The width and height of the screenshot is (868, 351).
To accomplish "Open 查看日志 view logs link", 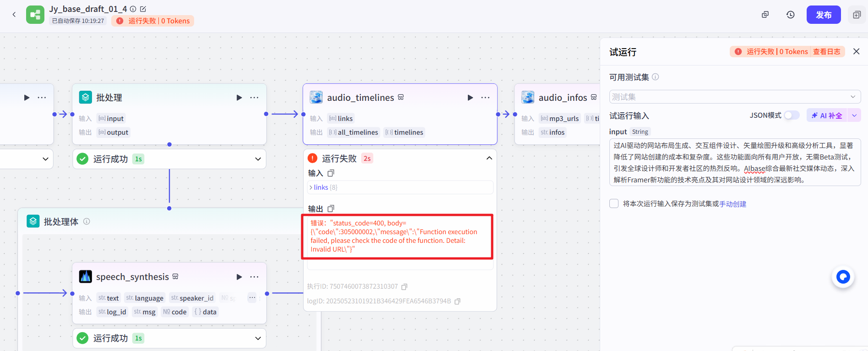I will point(826,52).
